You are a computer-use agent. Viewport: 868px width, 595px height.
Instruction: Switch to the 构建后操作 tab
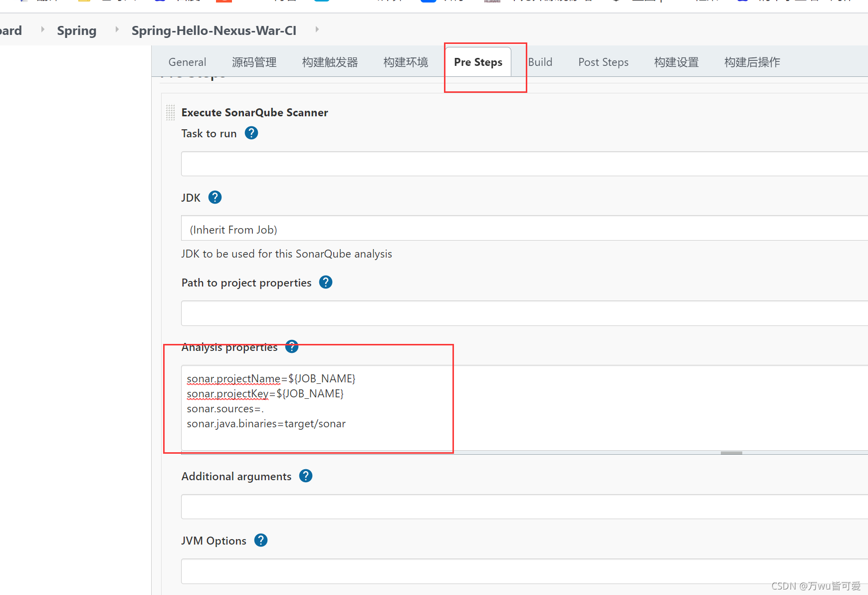coord(752,62)
